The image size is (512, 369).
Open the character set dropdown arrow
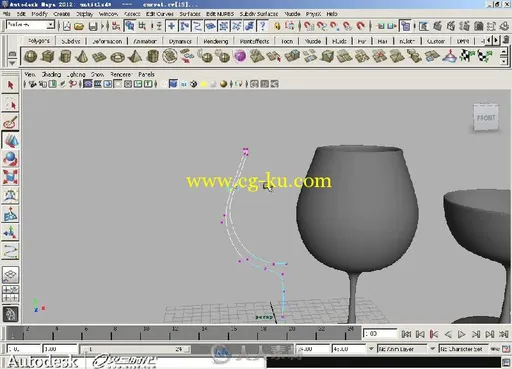coord(432,349)
